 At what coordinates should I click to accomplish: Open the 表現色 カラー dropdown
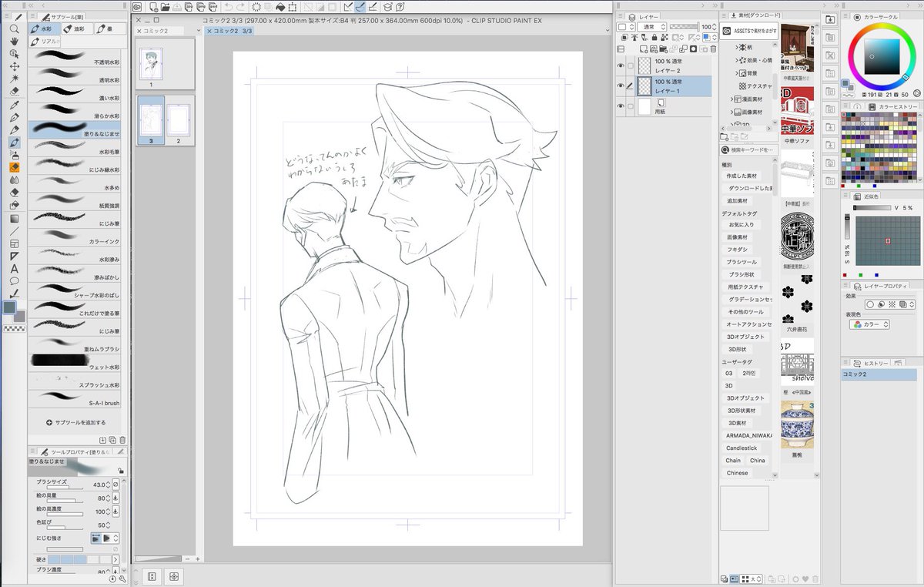pos(870,325)
